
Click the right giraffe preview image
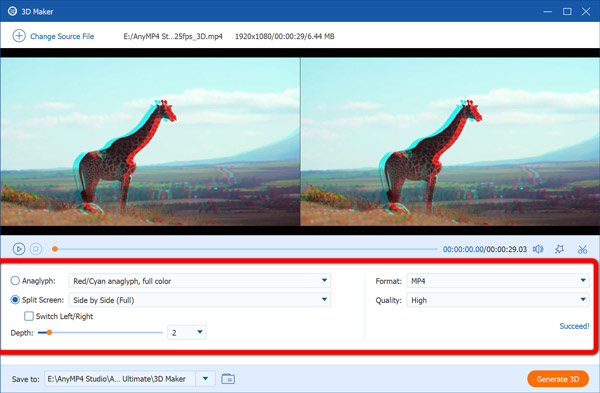(x=450, y=142)
